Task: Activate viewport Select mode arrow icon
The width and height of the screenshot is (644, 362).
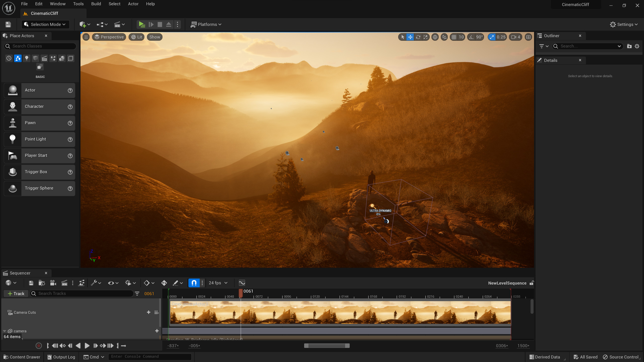Action: click(403, 37)
